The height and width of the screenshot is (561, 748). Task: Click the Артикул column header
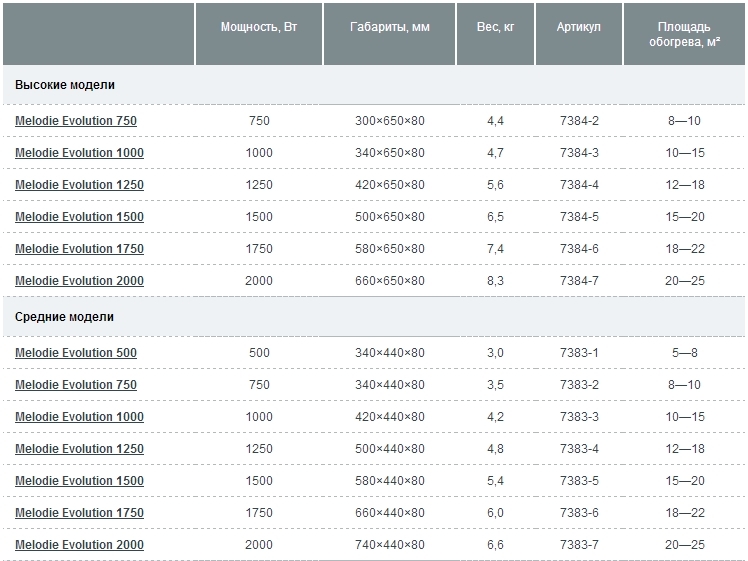[579, 34]
